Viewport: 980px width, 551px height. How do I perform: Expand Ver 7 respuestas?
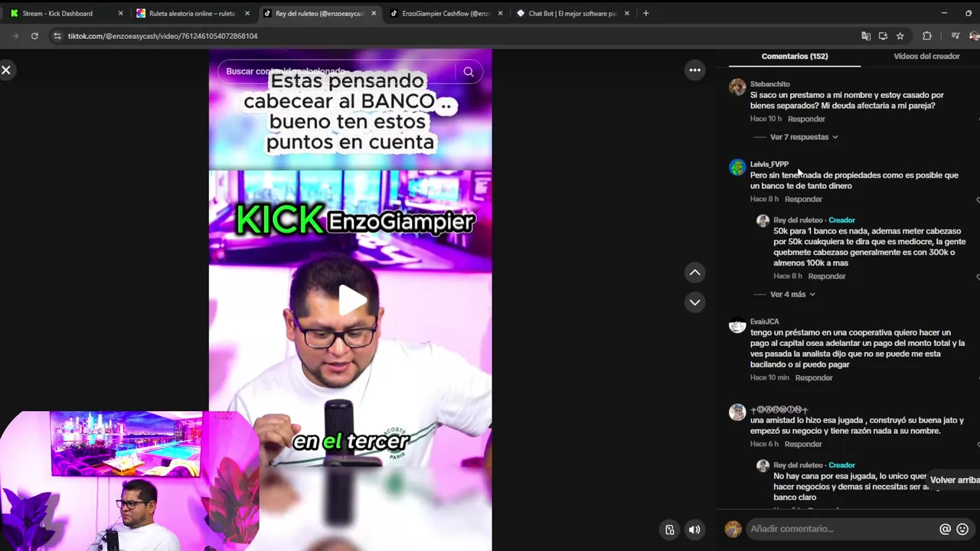804,137
